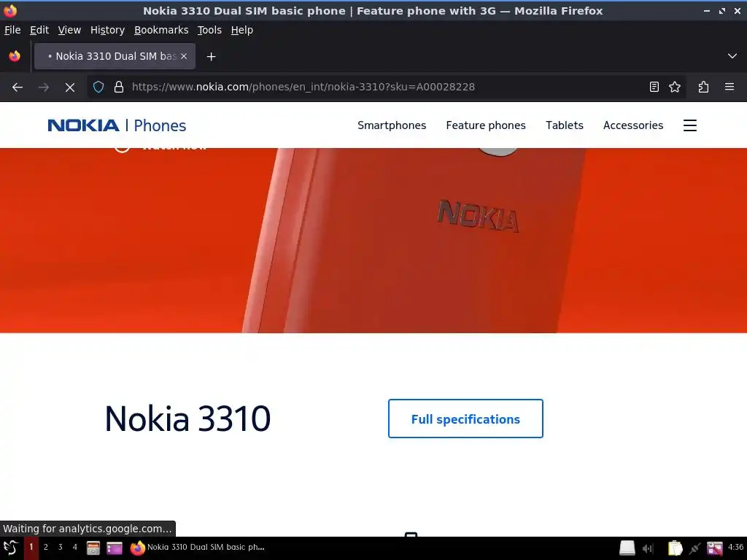The width and height of the screenshot is (747, 560).
Task: Click the Nokia logo
Action: (83, 125)
